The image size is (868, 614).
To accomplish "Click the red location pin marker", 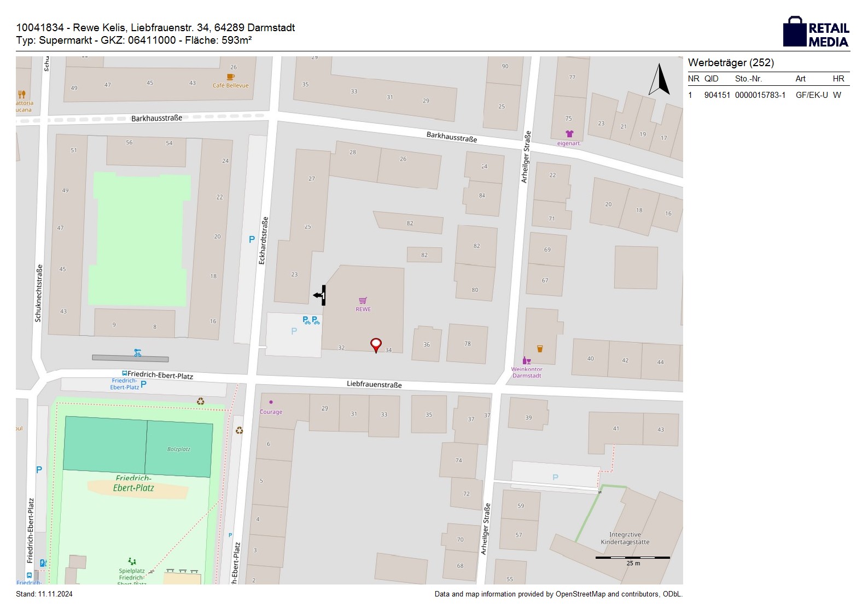I will [x=376, y=344].
